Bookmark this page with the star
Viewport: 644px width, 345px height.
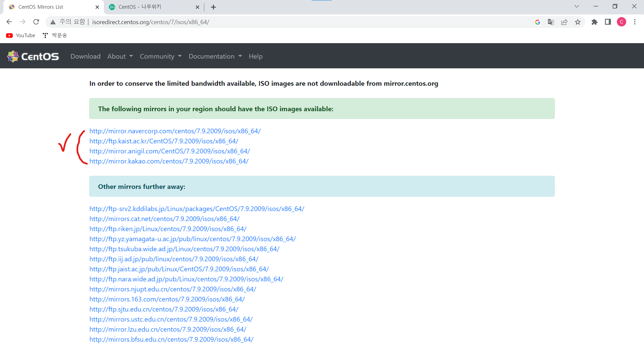coord(578,22)
